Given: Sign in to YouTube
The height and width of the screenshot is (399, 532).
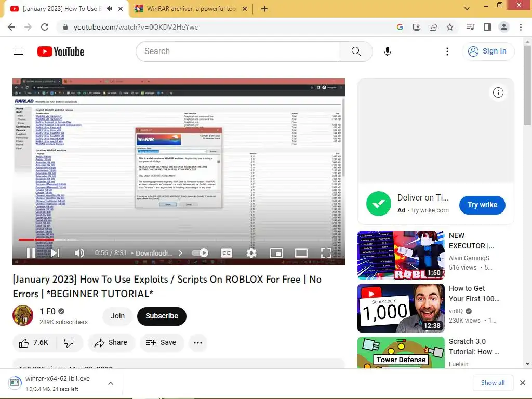Looking at the screenshot, I should pyautogui.click(x=488, y=51).
